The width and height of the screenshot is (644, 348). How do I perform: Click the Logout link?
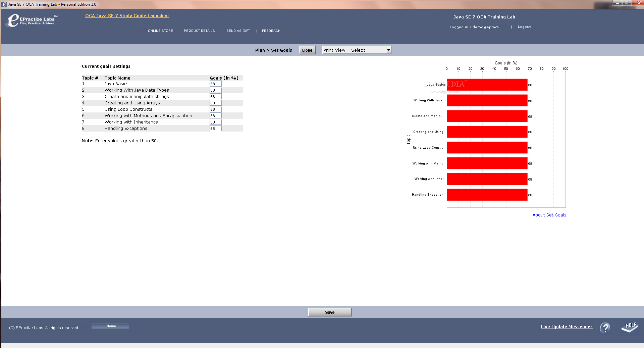(524, 27)
